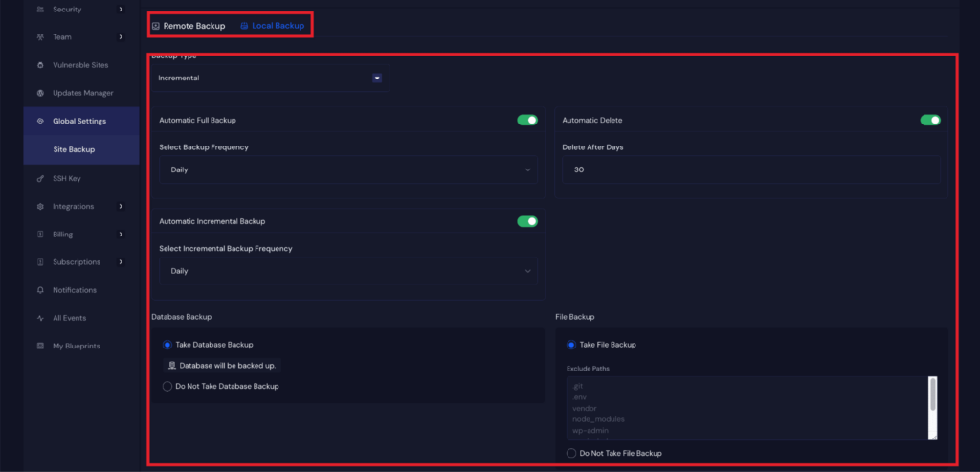This screenshot has height=472, width=980.
Task: Click the All Events activity icon
Action: tap(40, 318)
